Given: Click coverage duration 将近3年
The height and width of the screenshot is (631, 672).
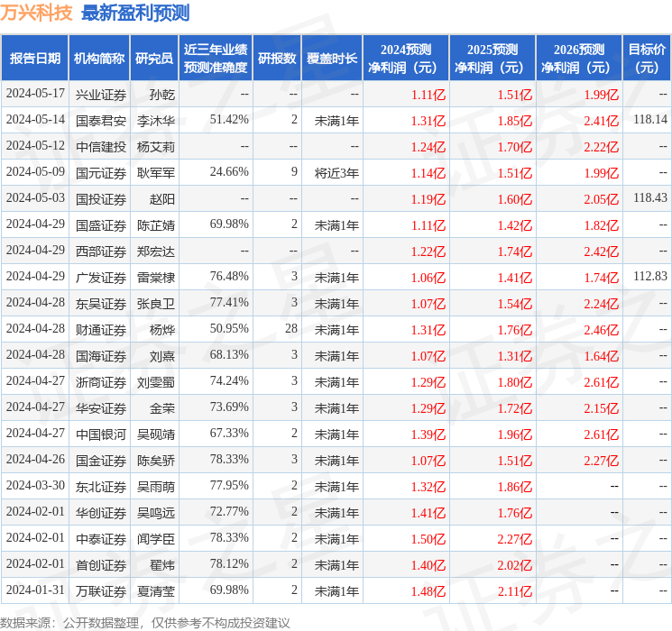Looking at the screenshot, I should pyautogui.click(x=336, y=173).
